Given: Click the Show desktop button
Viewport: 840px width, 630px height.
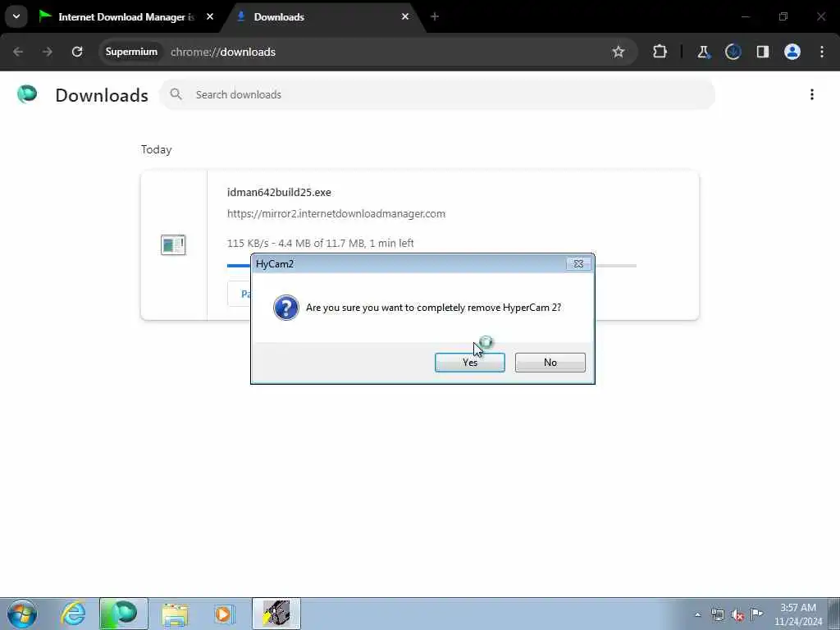Looking at the screenshot, I should pos(833,614).
